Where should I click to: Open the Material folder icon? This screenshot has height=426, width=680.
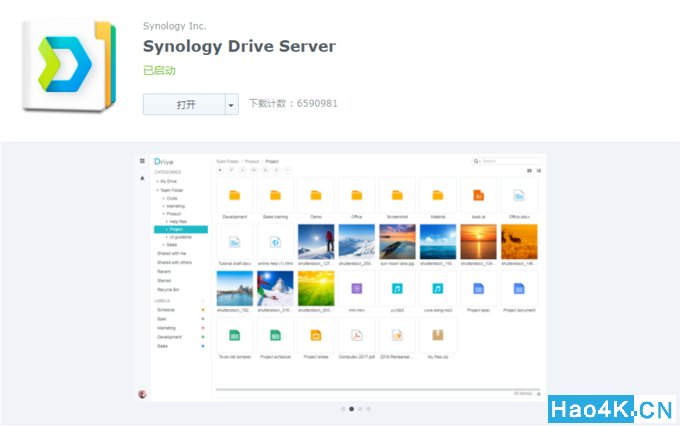[438, 196]
